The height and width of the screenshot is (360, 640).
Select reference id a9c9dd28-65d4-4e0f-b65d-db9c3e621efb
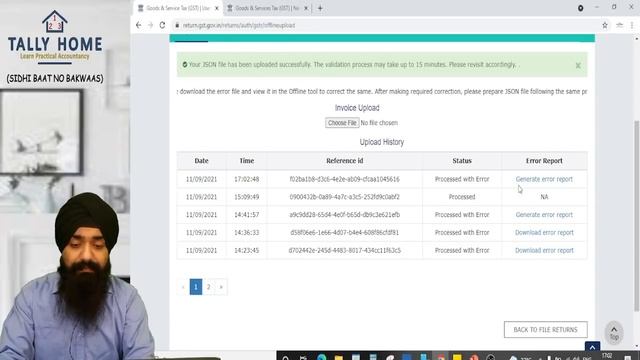pos(344,215)
